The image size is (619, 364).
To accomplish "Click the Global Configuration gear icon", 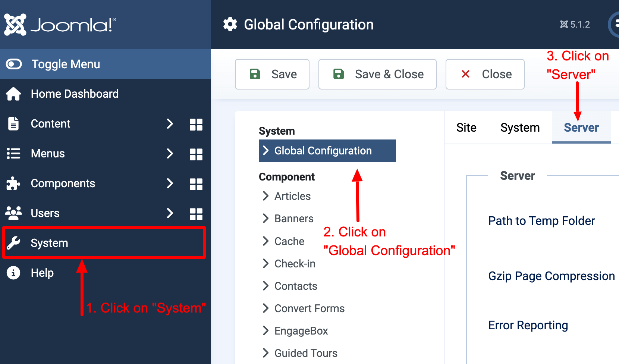I will pos(230,25).
